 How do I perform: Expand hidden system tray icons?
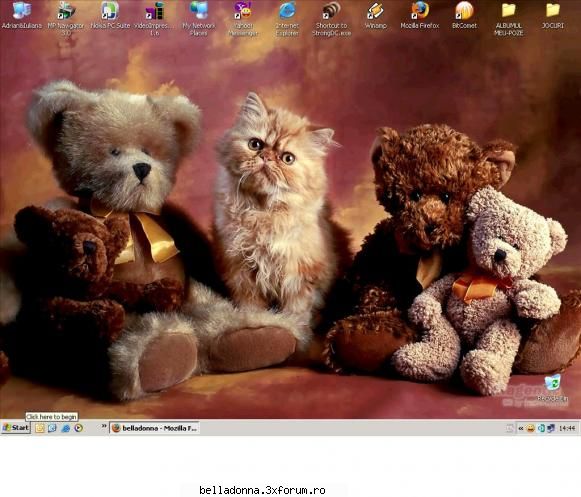pyautogui.click(x=521, y=428)
